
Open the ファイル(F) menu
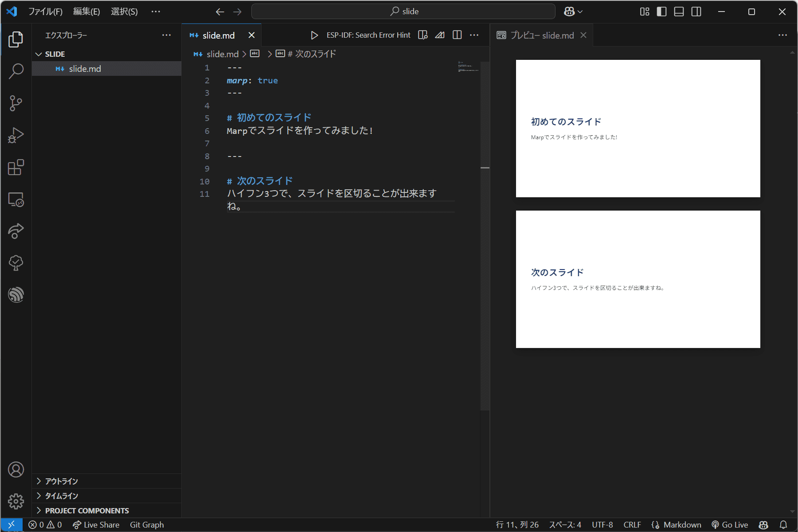(x=45, y=12)
